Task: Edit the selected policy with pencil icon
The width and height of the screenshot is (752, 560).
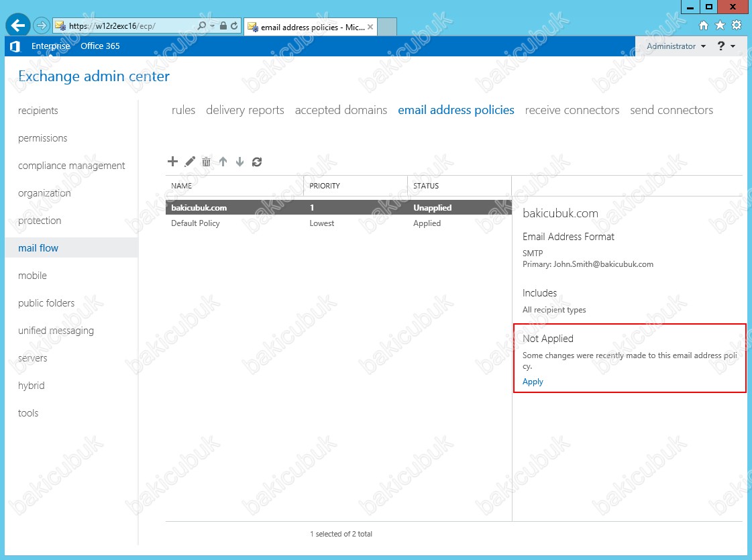Action: pos(190,162)
